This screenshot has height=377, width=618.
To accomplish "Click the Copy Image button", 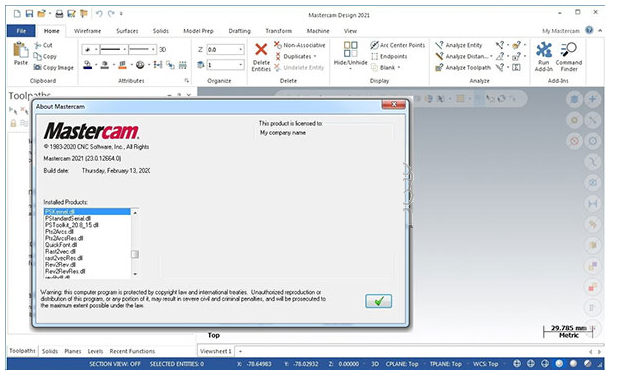I will (54, 68).
